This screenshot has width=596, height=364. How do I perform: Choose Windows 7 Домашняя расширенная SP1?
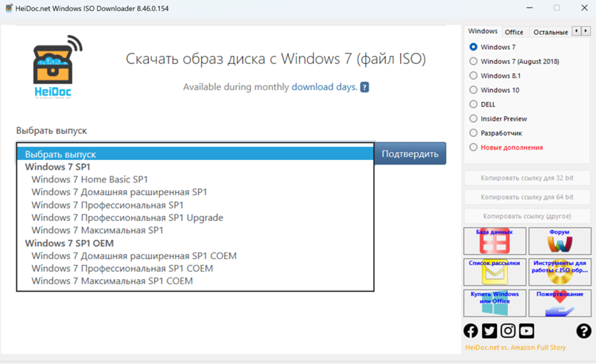[195, 192]
